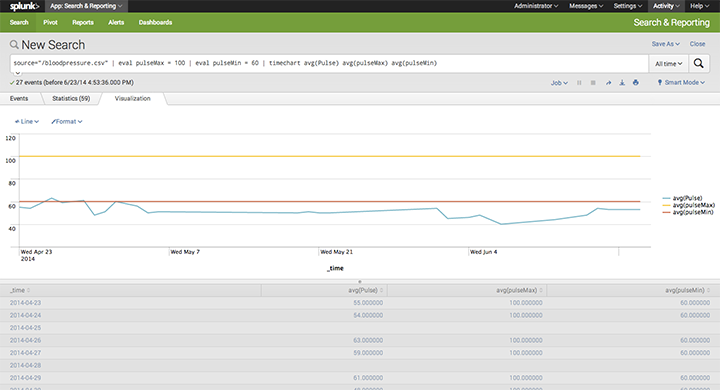Screen dimensions: 720x390
Task: Click avg(pulseMax) column header
Action: point(467,290)
